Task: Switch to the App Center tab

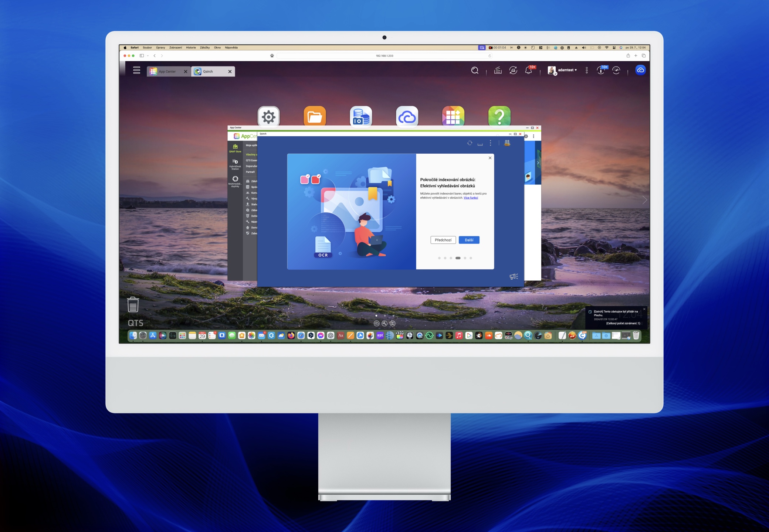Action: click(x=167, y=71)
